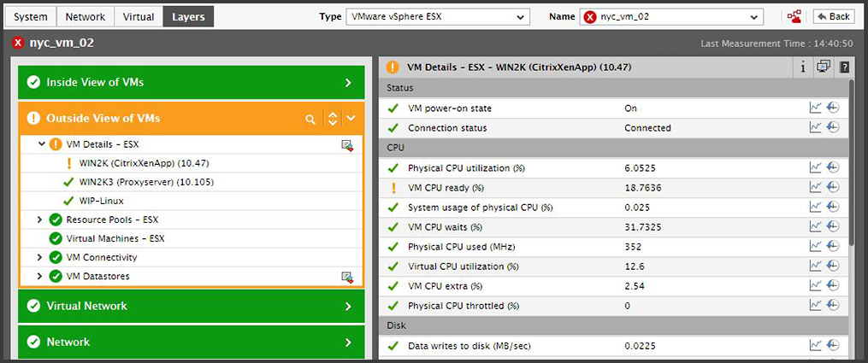Open graph for Physical CPU throttled (%)

tap(816, 305)
